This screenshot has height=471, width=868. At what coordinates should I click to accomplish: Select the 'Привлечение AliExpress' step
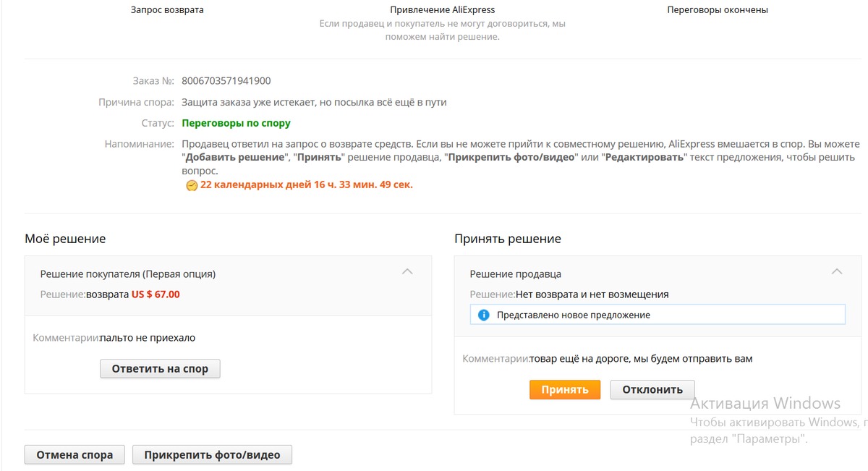click(x=442, y=10)
